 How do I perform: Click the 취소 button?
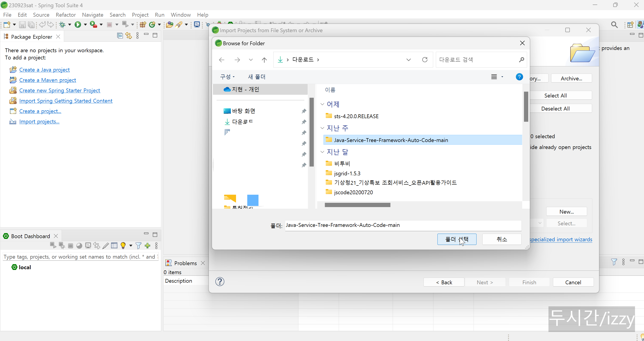(x=502, y=239)
